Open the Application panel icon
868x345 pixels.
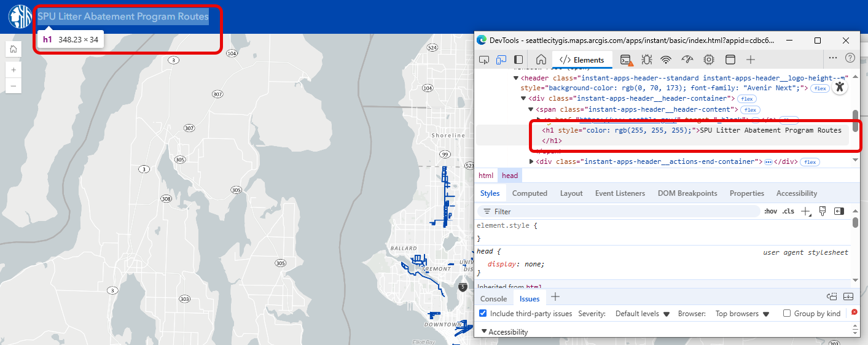click(730, 60)
